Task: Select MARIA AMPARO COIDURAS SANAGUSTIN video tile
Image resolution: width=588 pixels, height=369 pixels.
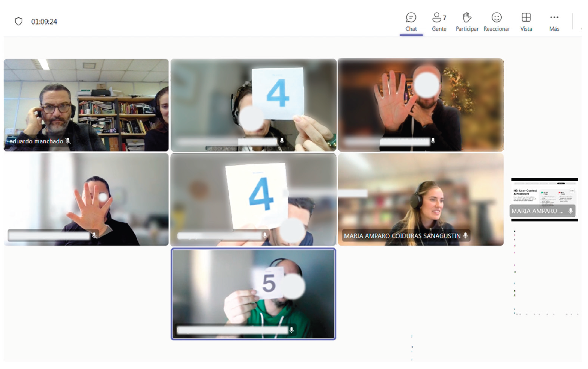Action: [x=421, y=199]
